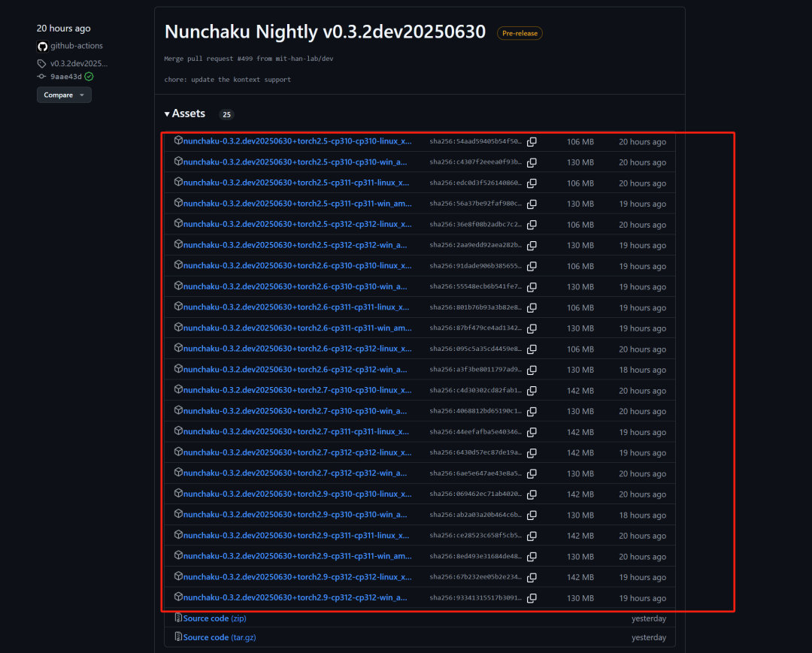The width and height of the screenshot is (812, 653).
Task: Copy SHA for torch2.9-cp311-win wheel
Action: point(532,557)
